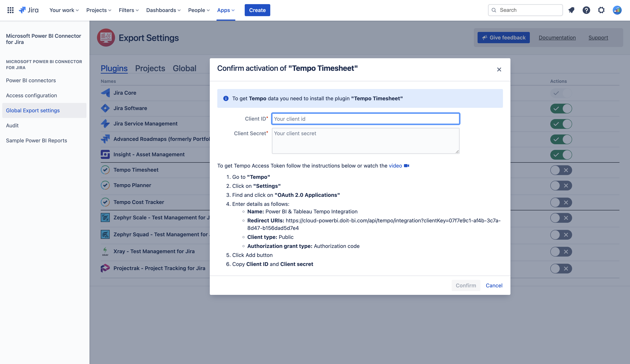Click the Export Settings app logo icon

click(106, 38)
